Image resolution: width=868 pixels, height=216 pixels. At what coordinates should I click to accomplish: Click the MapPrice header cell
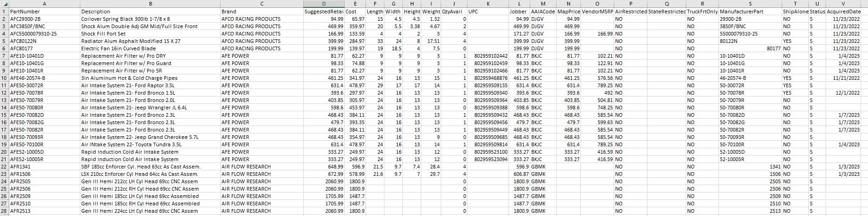[569, 12]
